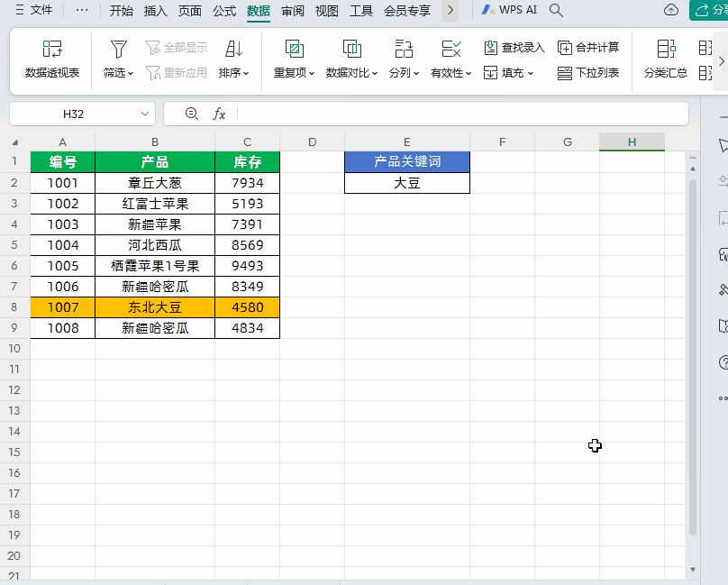
Task: Click the 数据对比 compare icon
Action: [352, 49]
